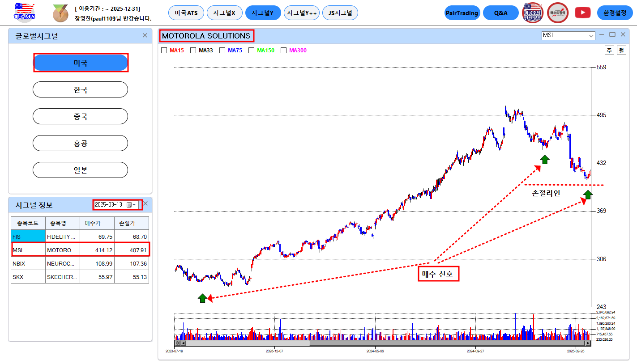Click the SKECHER... name cell
This screenshot has width=637, height=364.
pos(63,277)
